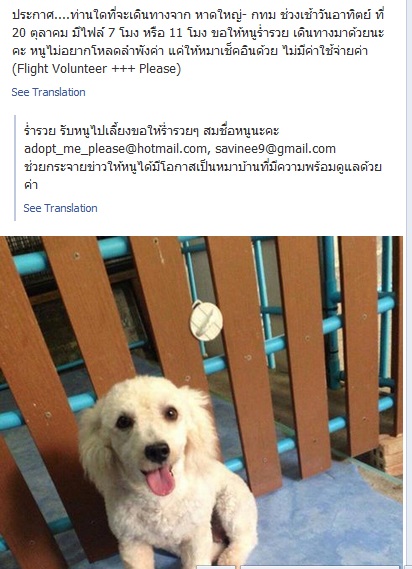
Task: Click the round airplane tag hanging on the fence
Action: tap(206, 321)
